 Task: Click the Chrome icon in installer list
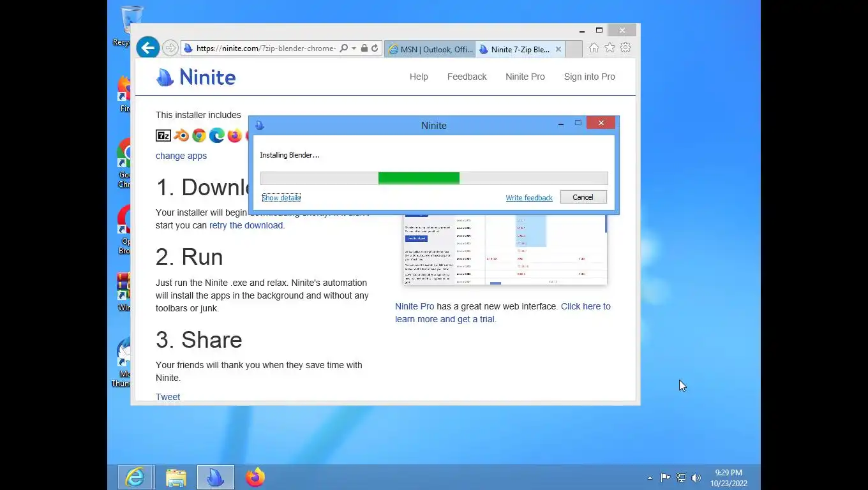click(x=199, y=135)
